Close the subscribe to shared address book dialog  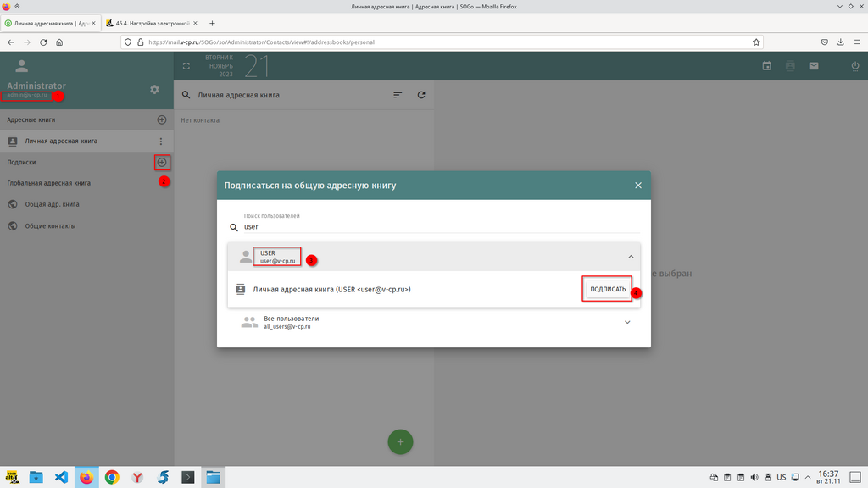[x=637, y=185]
